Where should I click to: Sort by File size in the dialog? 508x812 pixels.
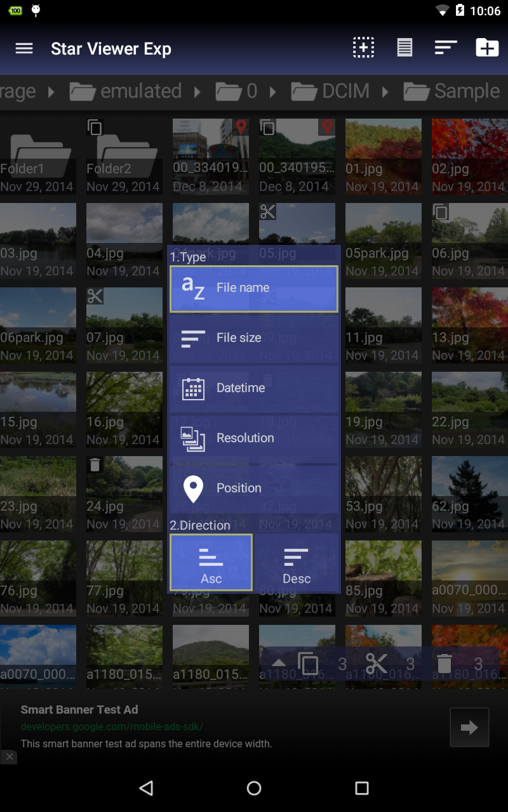(x=253, y=337)
